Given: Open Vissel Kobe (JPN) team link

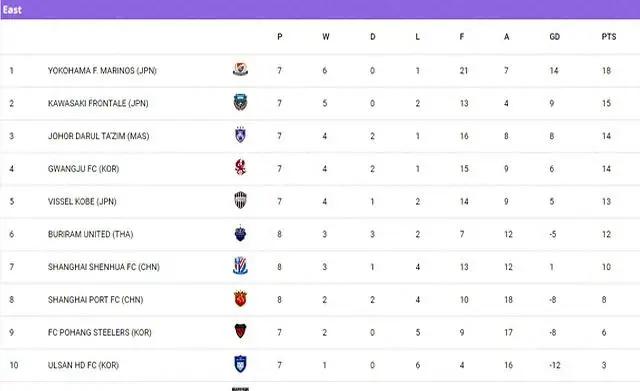Looking at the screenshot, I should coord(82,202).
